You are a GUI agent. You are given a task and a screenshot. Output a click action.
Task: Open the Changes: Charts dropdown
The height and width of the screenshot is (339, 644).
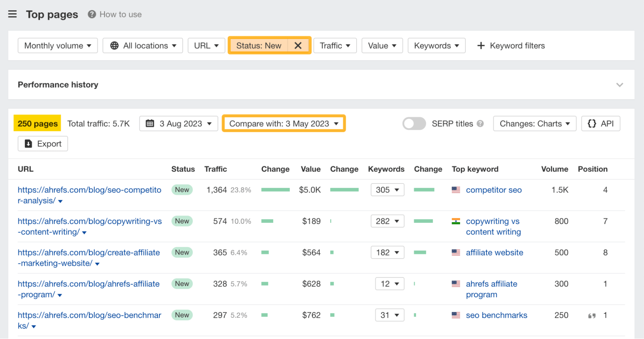click(x=534, y=123)
